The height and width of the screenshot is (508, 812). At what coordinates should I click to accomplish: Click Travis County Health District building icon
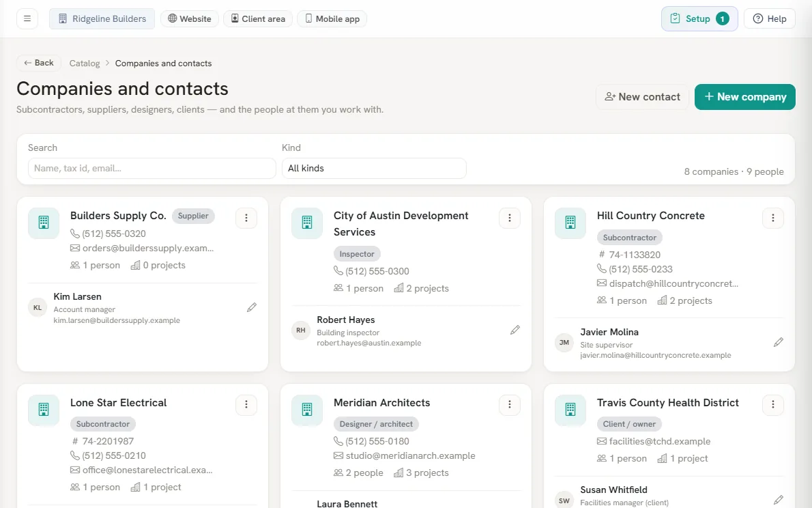[x=570, y=410]
